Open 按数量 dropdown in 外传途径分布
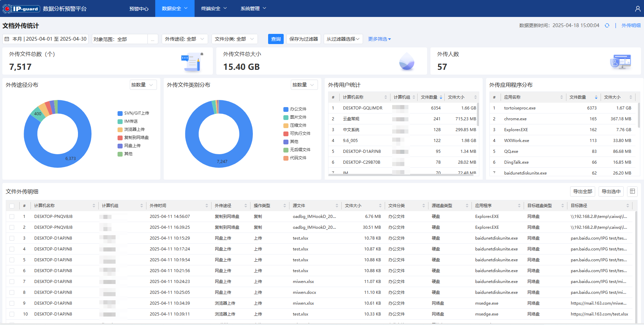Screen dimensions: 644x325 pos(143,85)
